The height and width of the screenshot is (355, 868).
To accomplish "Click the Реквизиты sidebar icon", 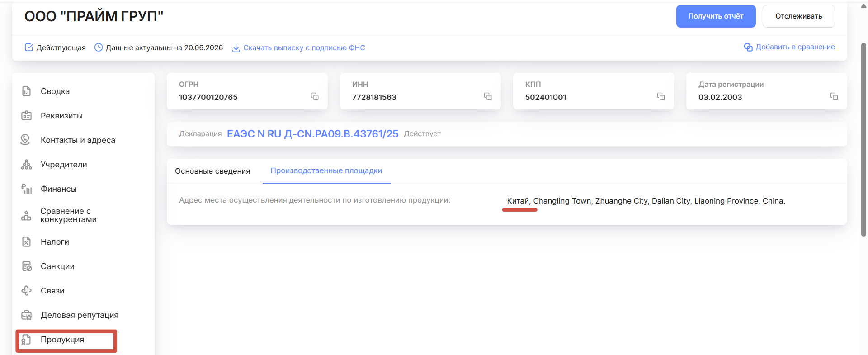I will coord(27,116).
